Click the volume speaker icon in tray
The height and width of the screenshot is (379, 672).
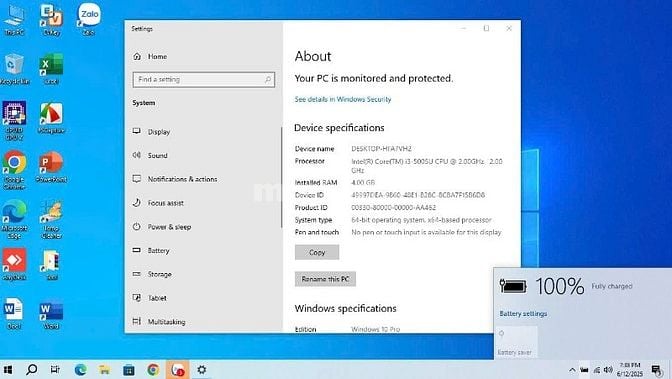pos(608,370)
